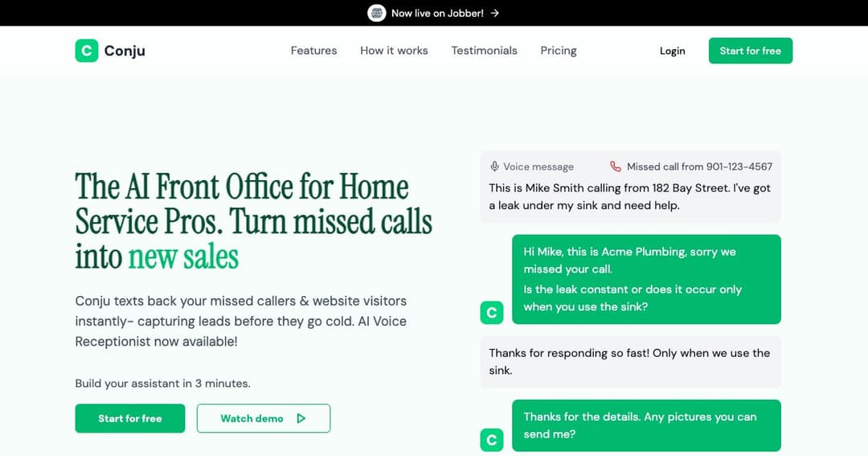Screen dimensions: 868x456
Task: Click the Conju avatar beside the leak question message
Action: click(x=492, y=313)
